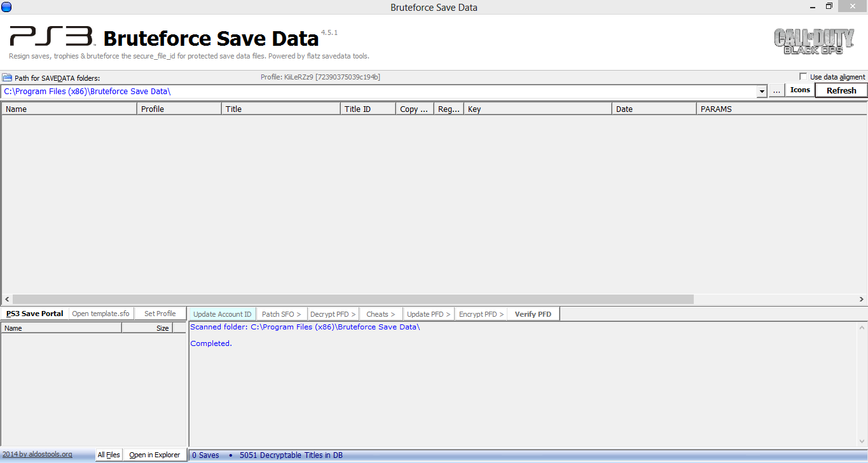Open the aldostools.org link
The width and height of the screenshot is (868, 463).
[x=37, y=454]
